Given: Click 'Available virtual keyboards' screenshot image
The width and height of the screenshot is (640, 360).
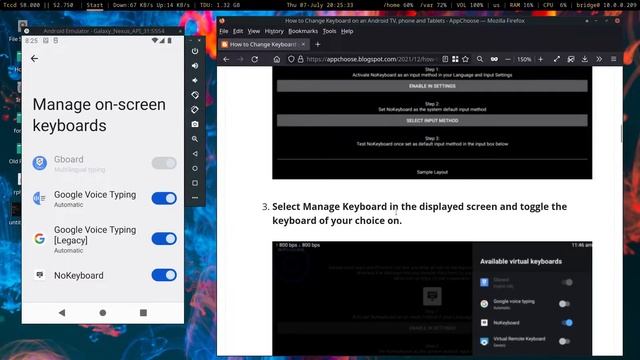Looking at the screenshot, I should 432,298.
